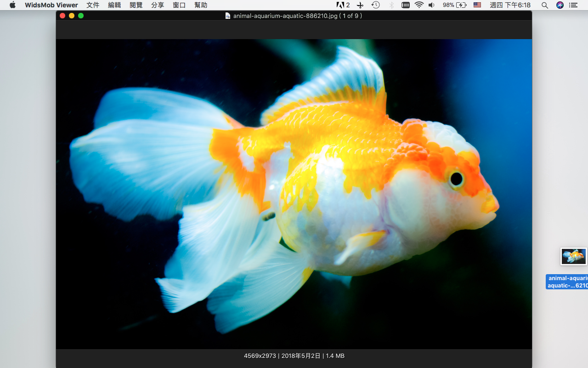Open the 文件 menu
588x368 pixels.
(x=93, y=5)
